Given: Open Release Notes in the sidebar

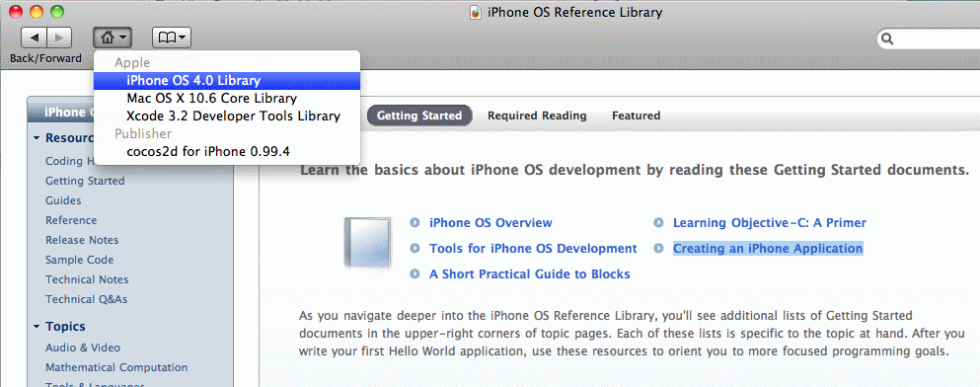Looking at the screenshot, I should [x=82, y=240].
